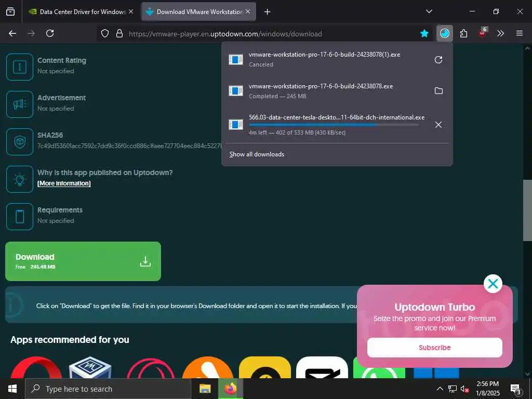Click the tracking protection shield icon

coord(105,33)
